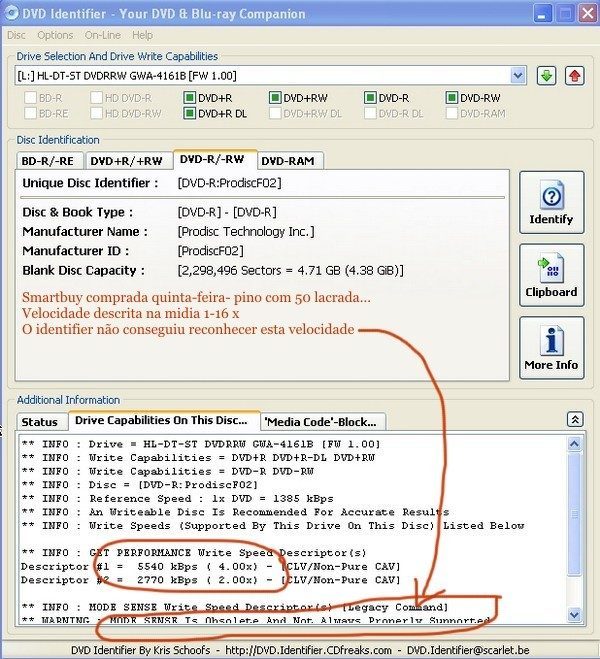This screenshot has height=659, width=600.
Task: Click the log scrollbar down arrow
Action: 574,614
